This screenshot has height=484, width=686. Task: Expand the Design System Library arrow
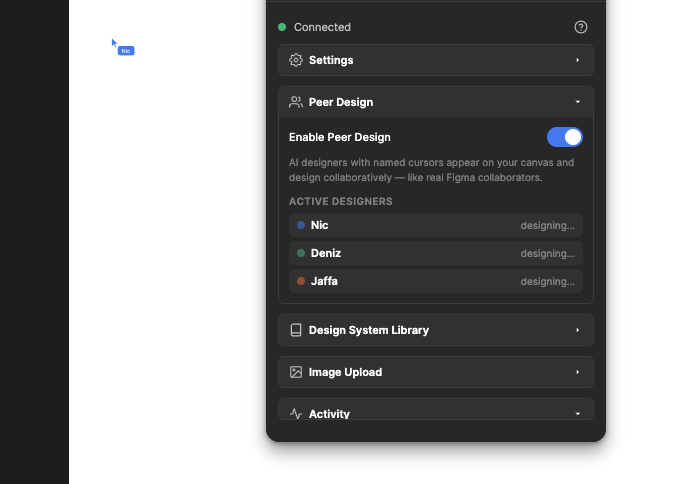[x=578, y=330]
